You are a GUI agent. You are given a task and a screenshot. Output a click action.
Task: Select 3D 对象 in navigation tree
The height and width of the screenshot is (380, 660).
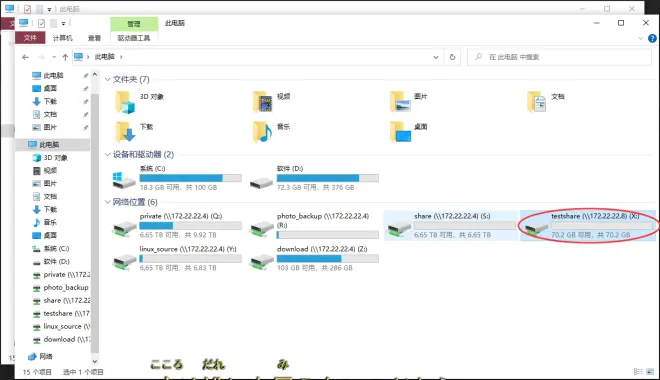56,157
